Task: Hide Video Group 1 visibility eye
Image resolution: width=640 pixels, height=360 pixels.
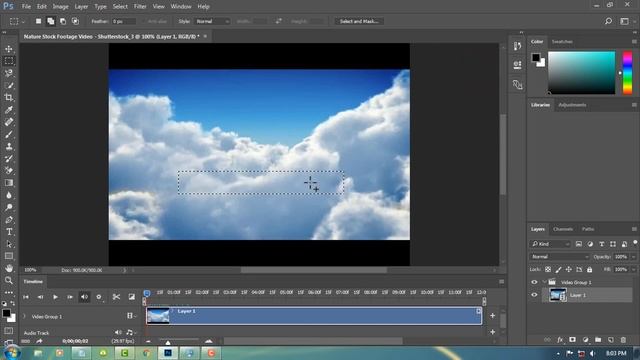Action: (534, 282)
